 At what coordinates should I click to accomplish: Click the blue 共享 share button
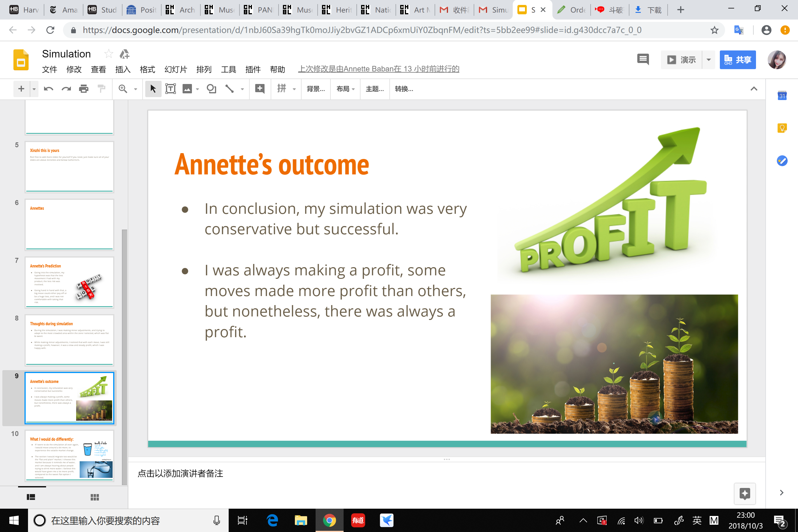pyautogui.click(x=738, y=60)
